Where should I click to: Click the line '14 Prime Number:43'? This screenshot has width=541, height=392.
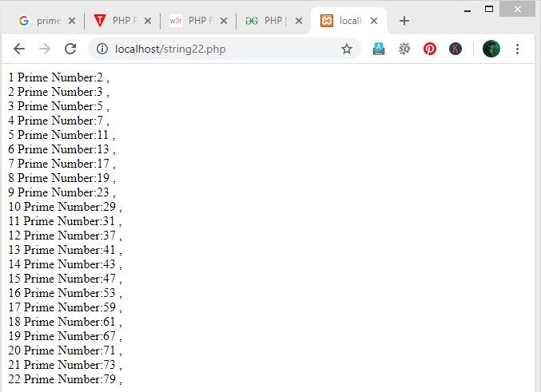coord(65,264)
